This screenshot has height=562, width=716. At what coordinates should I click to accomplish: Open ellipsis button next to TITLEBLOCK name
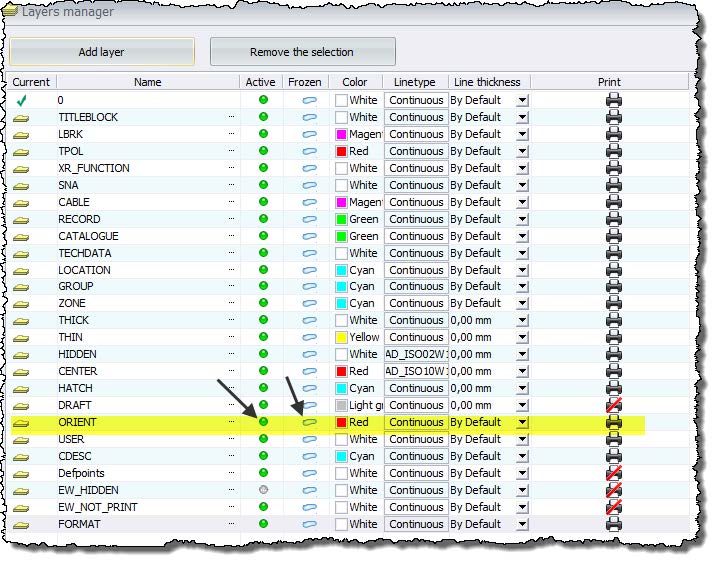click(x=232, y=117)
